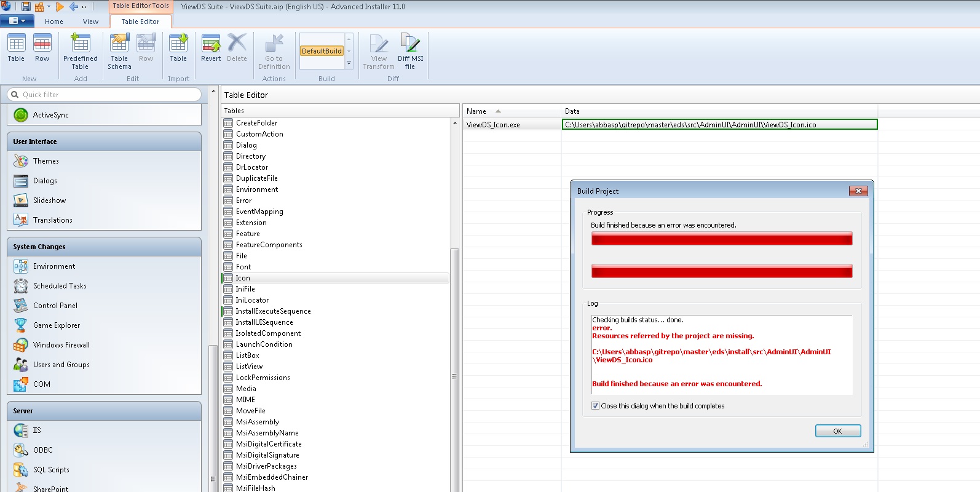Select InstallExecuteSequence in Tables list

tap(273, 311)
